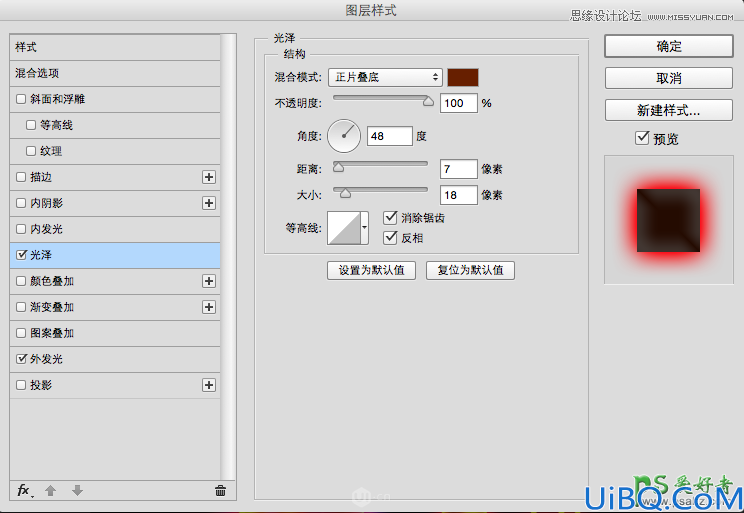Click plus icon next to 颜色叠加

(x=209, y=281)
